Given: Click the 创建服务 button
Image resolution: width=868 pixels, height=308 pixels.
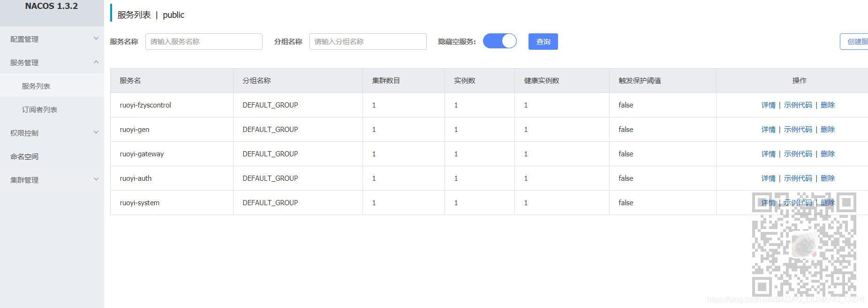Looking at the screenshot, I should click(854, 41).
